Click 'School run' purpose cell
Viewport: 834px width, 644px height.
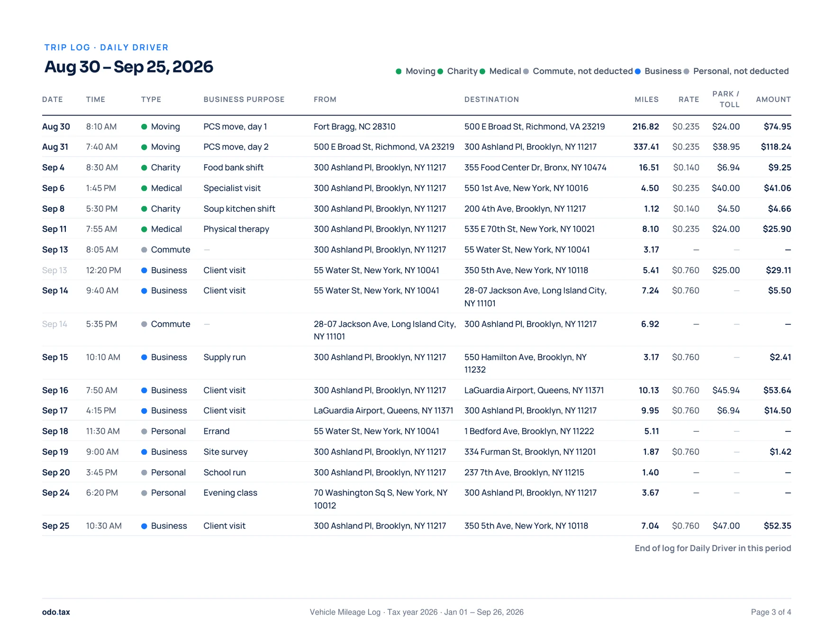(x=225, y=473)
